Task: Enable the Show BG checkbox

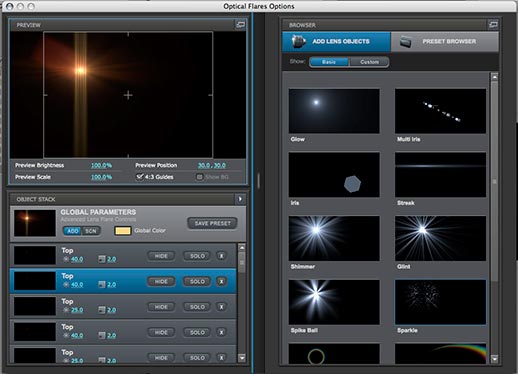Action: [199, 177]
